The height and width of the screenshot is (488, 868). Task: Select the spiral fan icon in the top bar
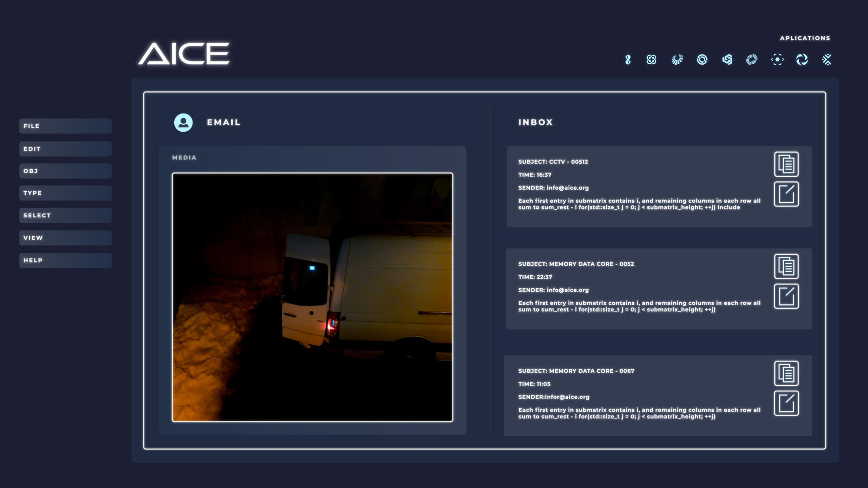point(677,60)
